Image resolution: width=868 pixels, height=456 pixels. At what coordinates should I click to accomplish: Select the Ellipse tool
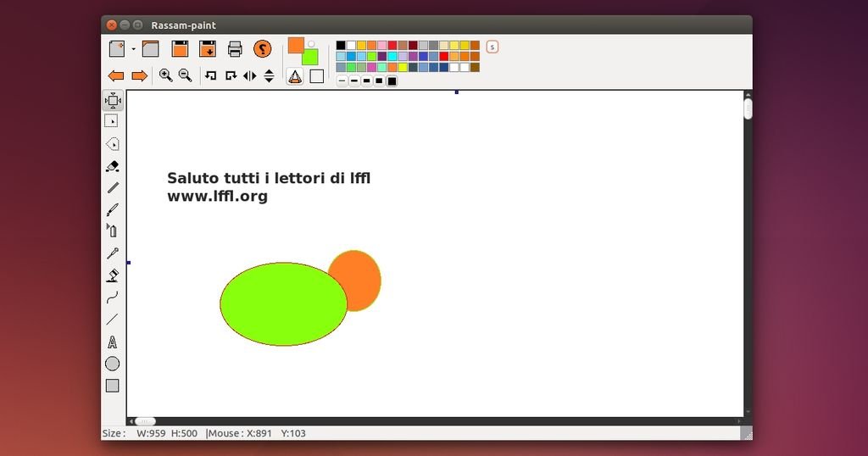113,364
